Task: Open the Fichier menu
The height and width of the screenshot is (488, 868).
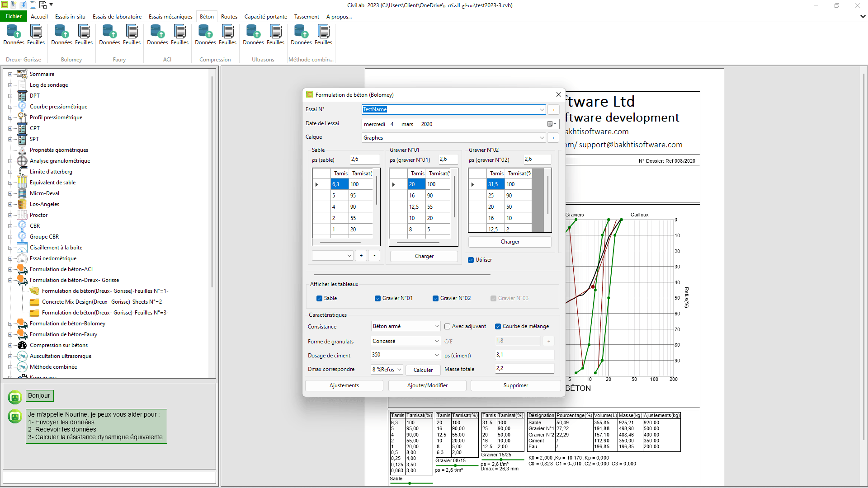Action: 14,16
